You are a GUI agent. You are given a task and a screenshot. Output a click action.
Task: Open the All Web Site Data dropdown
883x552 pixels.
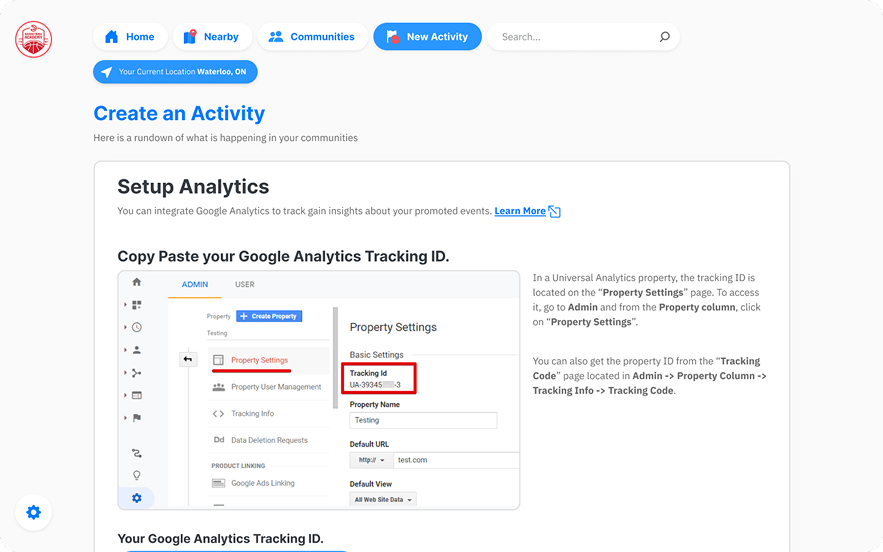point(383,499)
